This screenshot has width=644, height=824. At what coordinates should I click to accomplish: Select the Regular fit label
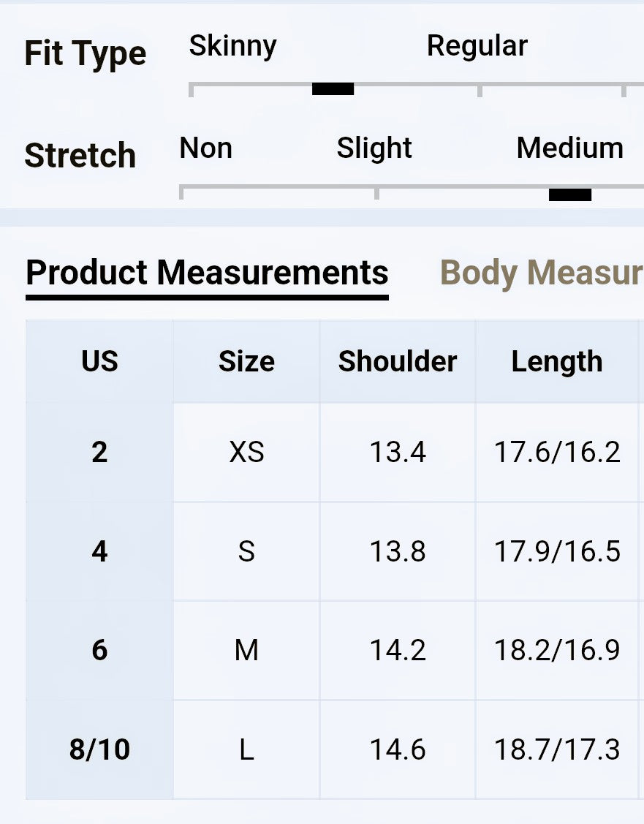pos(477,46)
